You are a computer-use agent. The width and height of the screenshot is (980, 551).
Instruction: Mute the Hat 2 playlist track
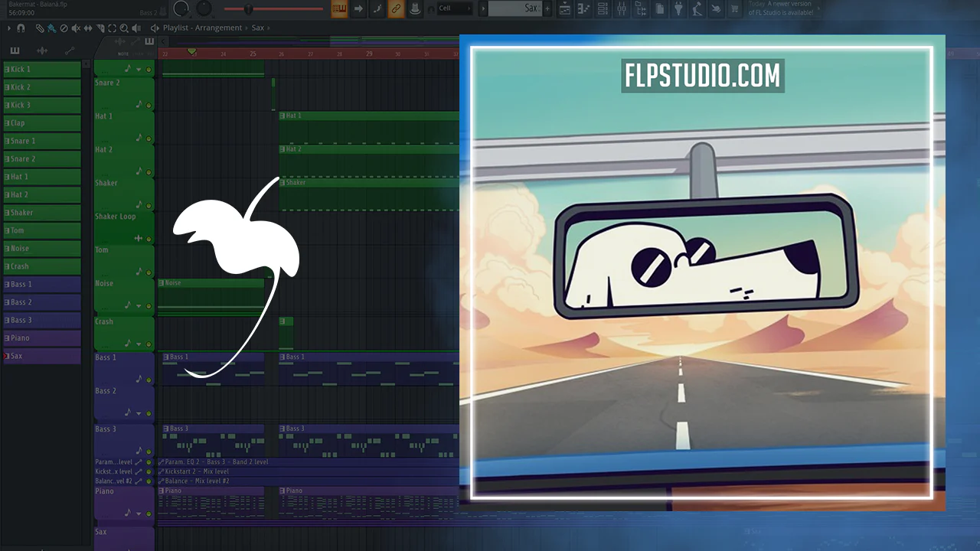[149, 171]
